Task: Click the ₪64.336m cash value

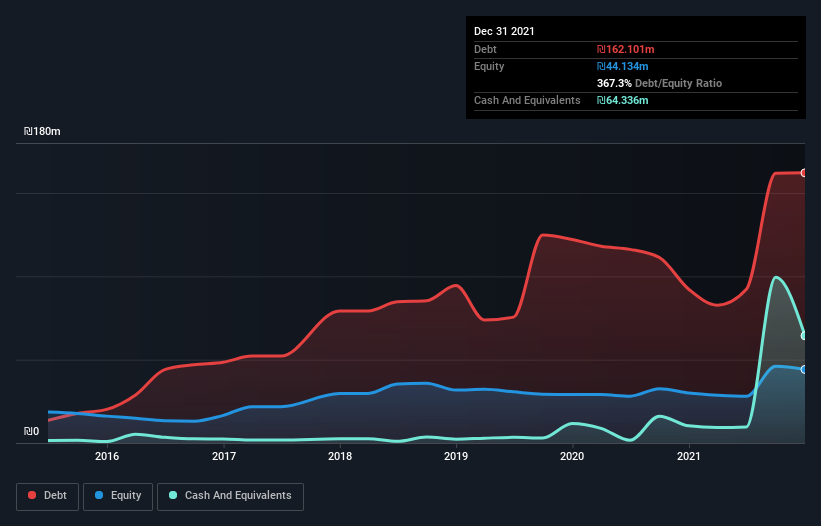Action: pyautogui.click(x=623, y=100)
